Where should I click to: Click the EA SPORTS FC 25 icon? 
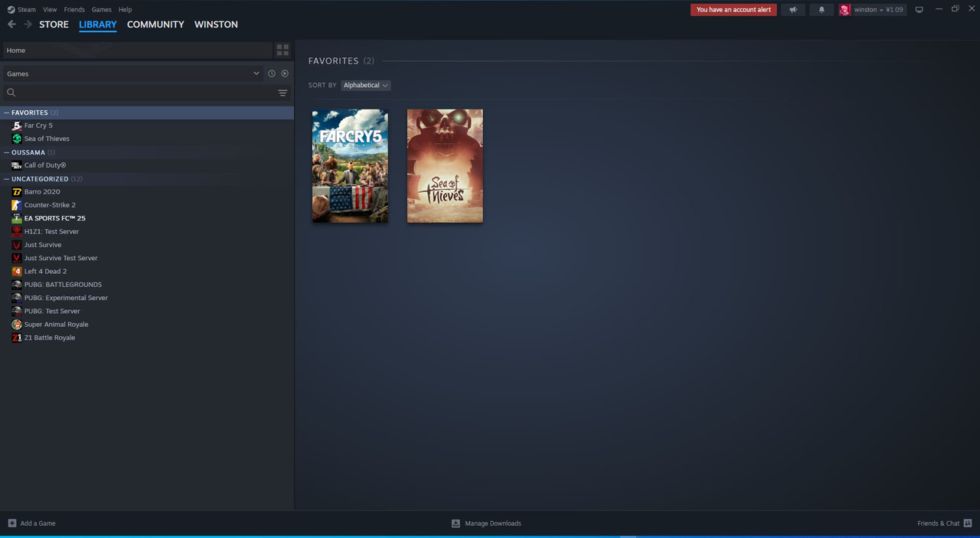pos(17,218)
